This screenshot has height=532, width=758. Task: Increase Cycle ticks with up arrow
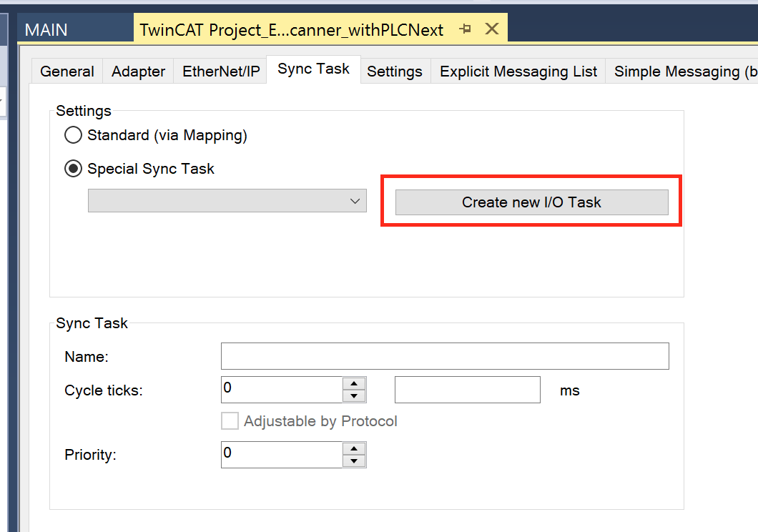354,383
